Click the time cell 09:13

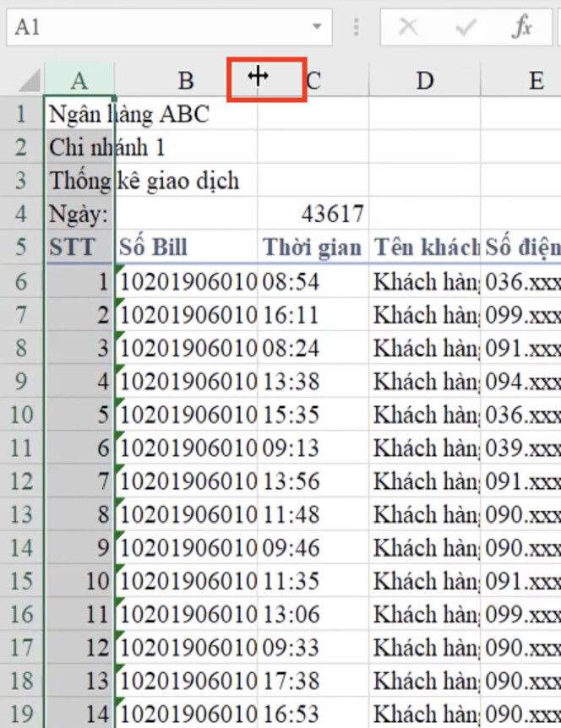point(313,448)
